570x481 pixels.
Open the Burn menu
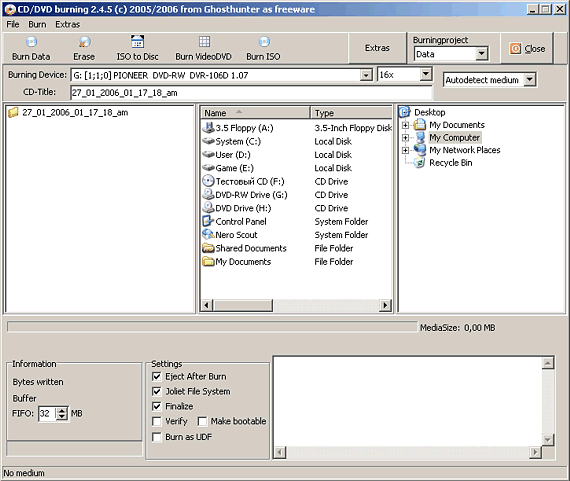click(37, 24)
